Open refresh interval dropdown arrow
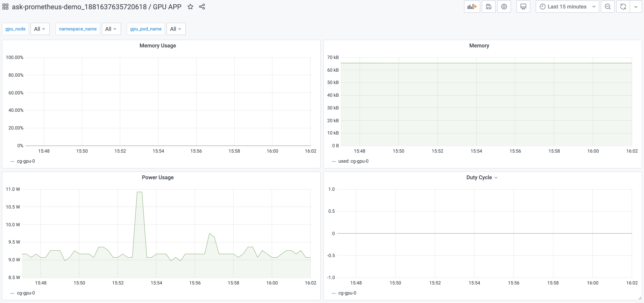Viewport: 644px width, 303px height. point(636,7)
